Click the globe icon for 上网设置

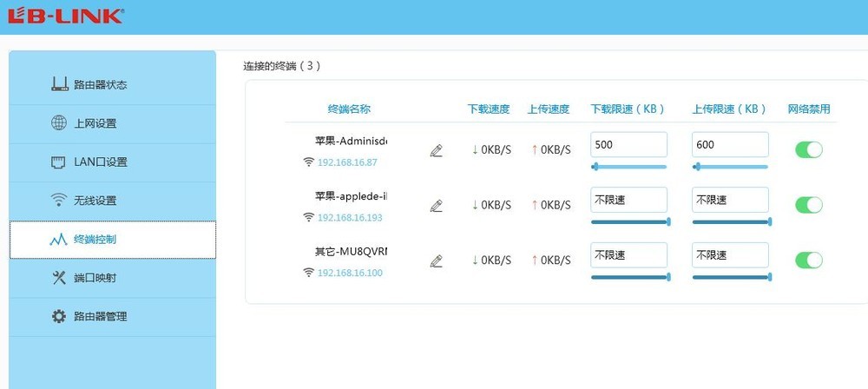[59, 123]
